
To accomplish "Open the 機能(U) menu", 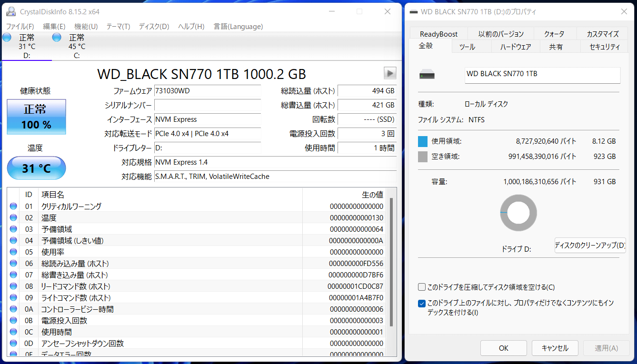I will tap(86, 27).
